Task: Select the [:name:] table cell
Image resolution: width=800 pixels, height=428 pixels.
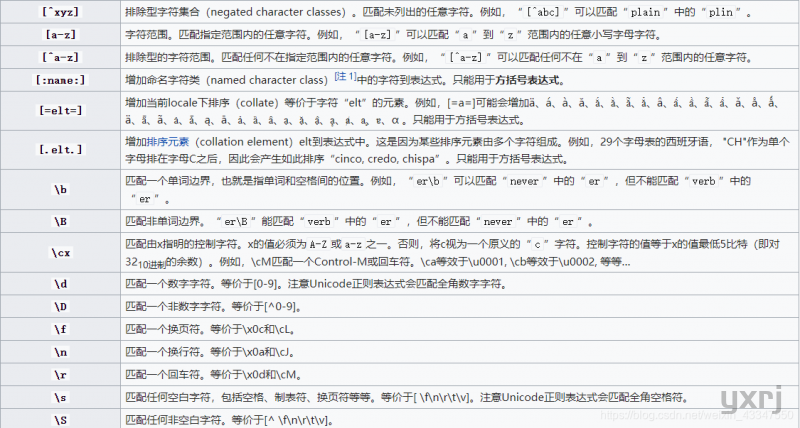Action: click(60, 80)
